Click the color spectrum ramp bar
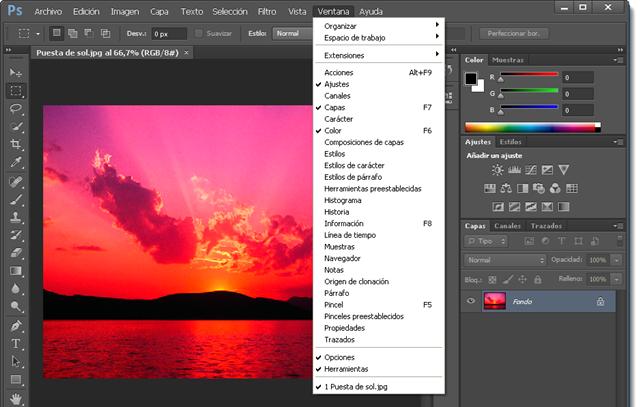This screenshot has width=640, height=407. pyautogui.click(x=532, y=127)
